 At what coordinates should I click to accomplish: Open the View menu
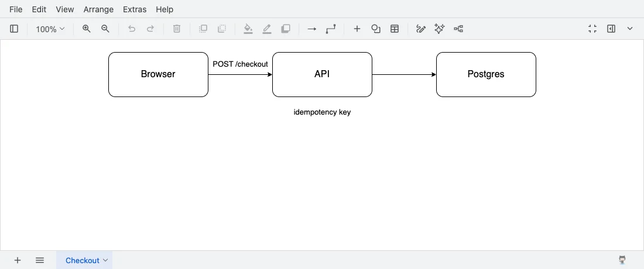(x=65, y=9)
